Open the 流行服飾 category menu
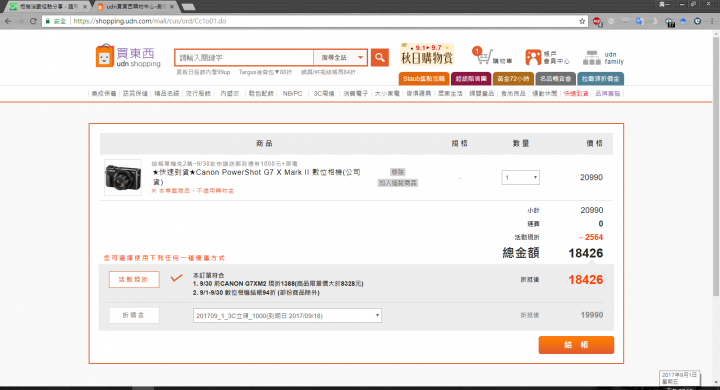 tap(198, 93)
